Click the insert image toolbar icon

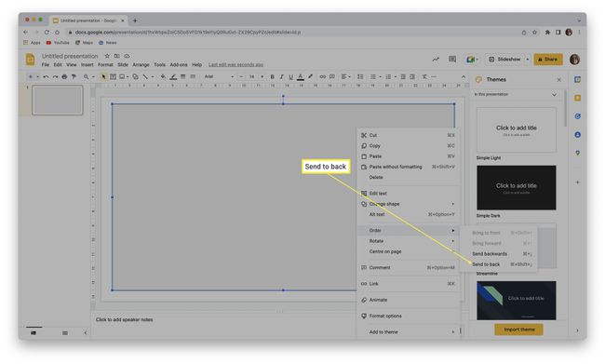click(x=122, y=77)
